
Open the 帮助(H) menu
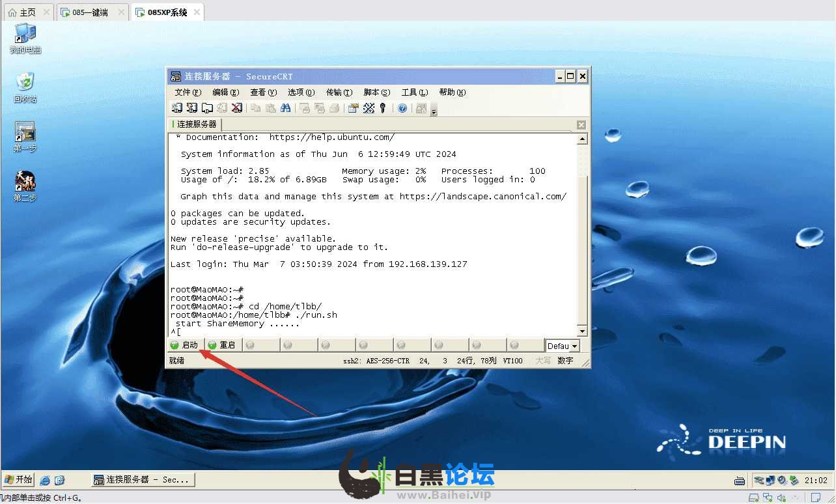(x=452, y=92)
